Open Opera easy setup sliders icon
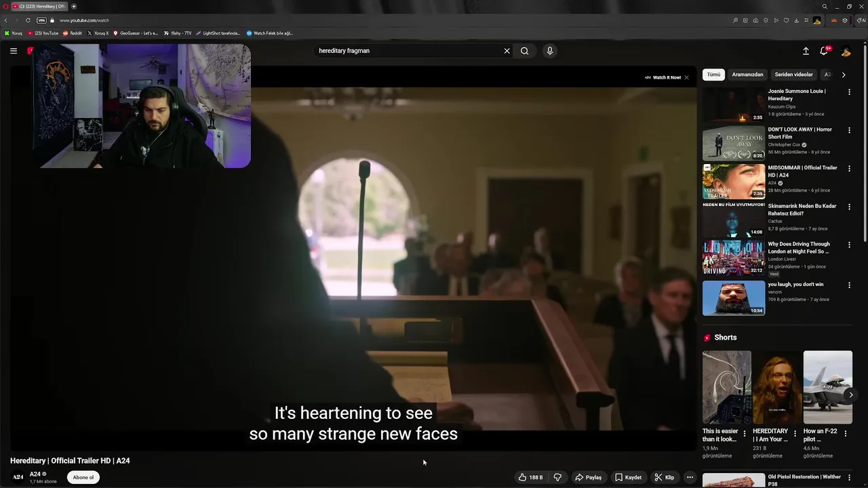 (806, 20)
